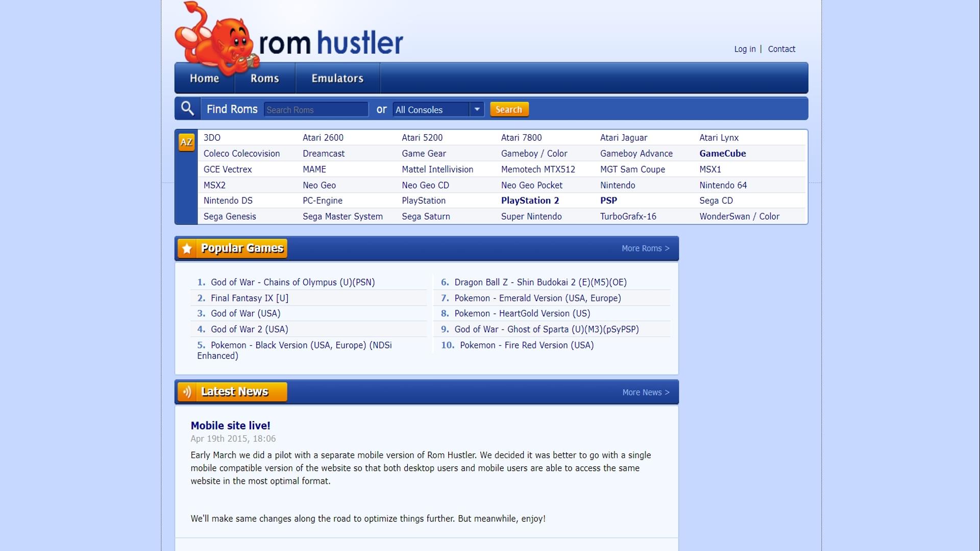The width and height of the screenshot is (980, 551).
Task: Click on God of War USA game link
Action: [246, 313]
